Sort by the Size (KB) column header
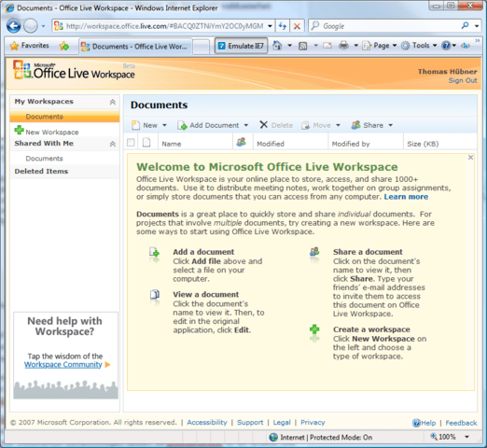Viewport: 487px width, 448px height. [423, 144]
